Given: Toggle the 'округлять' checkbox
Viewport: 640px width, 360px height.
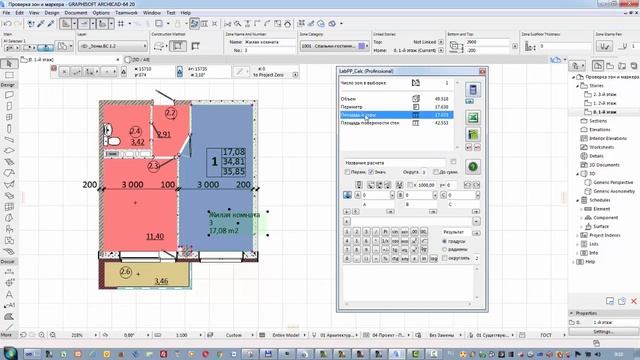Looking at the screenshot, I should [x=444, y=258].
